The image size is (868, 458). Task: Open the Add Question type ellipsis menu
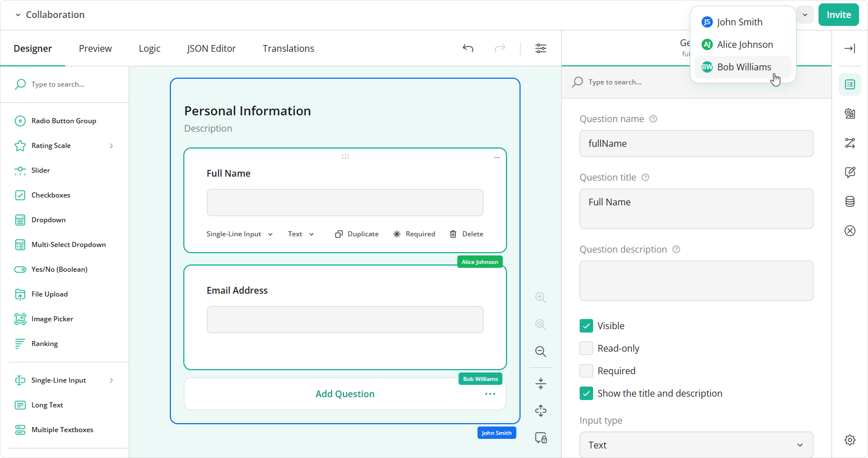pyautogui.click(x=490, y=394)
